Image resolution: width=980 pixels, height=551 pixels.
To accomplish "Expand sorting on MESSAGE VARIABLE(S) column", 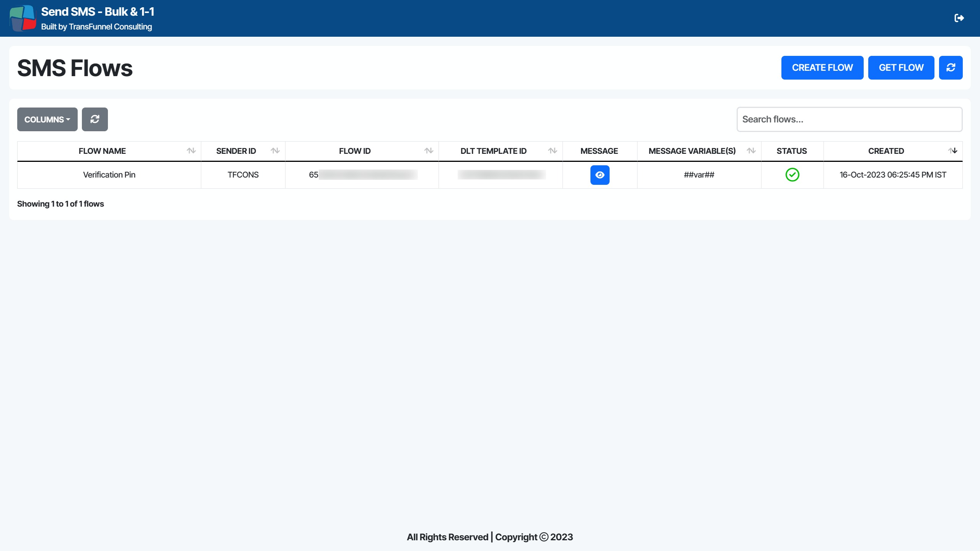I will (x=750, y=150).
